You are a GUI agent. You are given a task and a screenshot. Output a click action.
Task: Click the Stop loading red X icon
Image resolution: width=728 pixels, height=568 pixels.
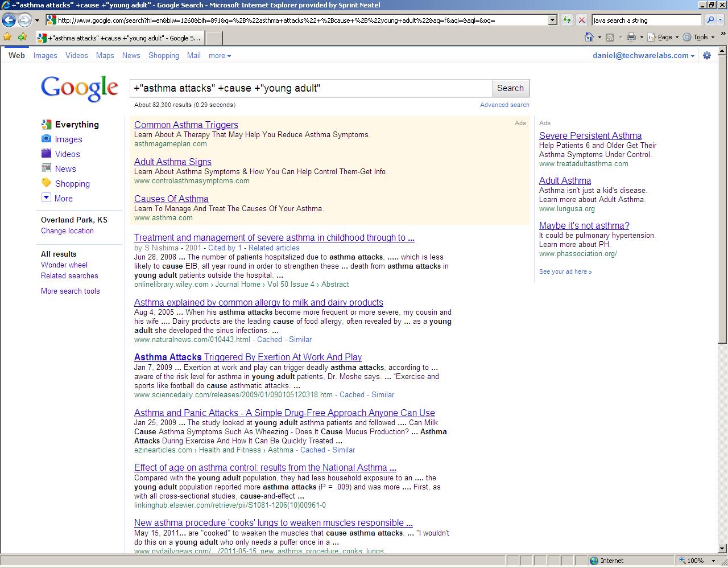pyautogui.click(x=581, y=20)
